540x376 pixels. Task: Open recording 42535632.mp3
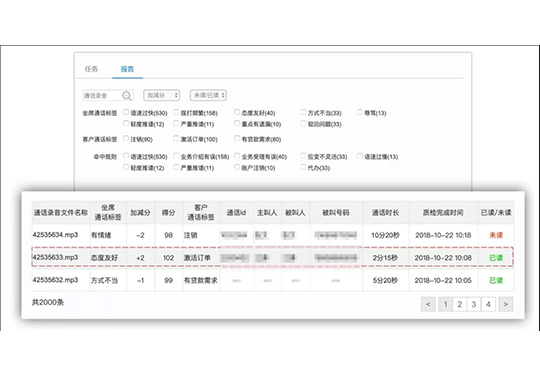point(55,280)
